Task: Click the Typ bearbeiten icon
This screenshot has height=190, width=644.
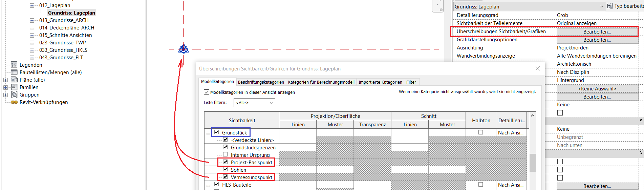Action: (610, 6)
